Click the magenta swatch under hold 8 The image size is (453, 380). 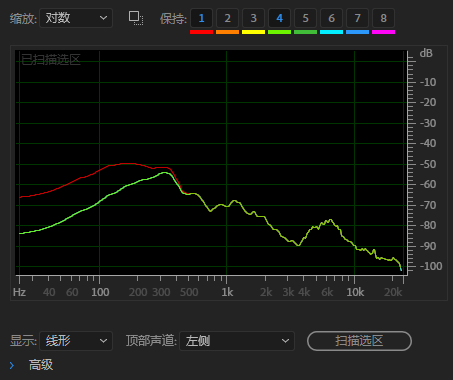[383, 32]
